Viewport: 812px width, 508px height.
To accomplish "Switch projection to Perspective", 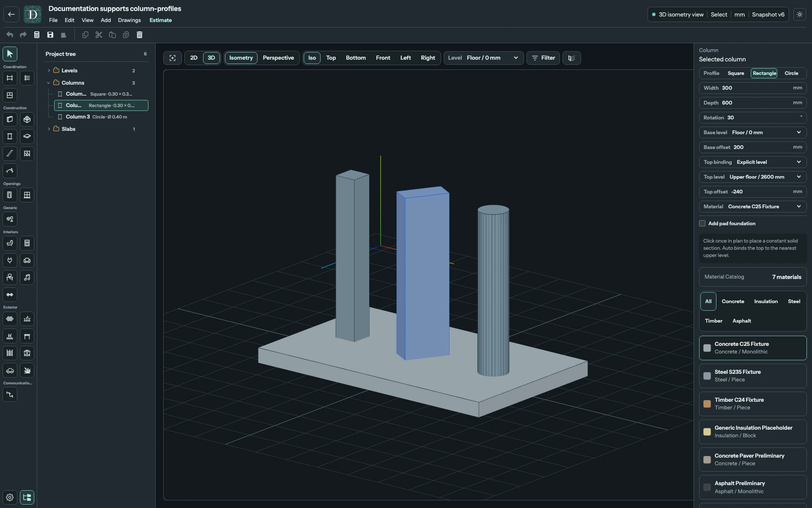I will pos(278,58).
